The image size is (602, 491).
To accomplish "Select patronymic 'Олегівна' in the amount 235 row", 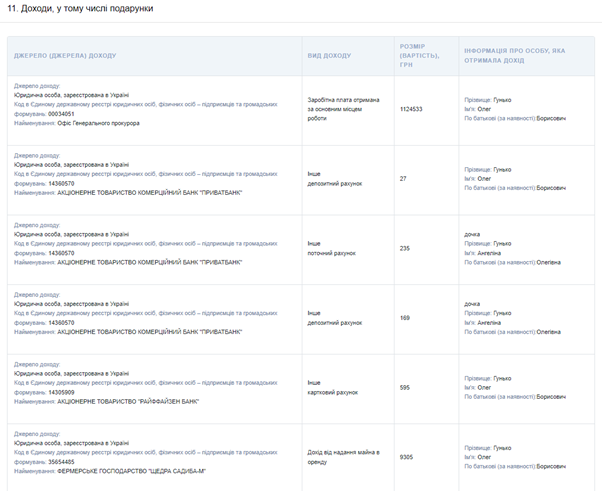I will point(549,263).
